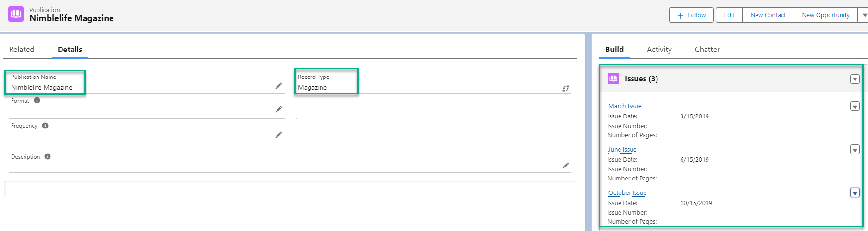Click the Issues related list icon
The width and height of the screenshot is (868, 231).
pyautogui.click(x=613, y=78)
